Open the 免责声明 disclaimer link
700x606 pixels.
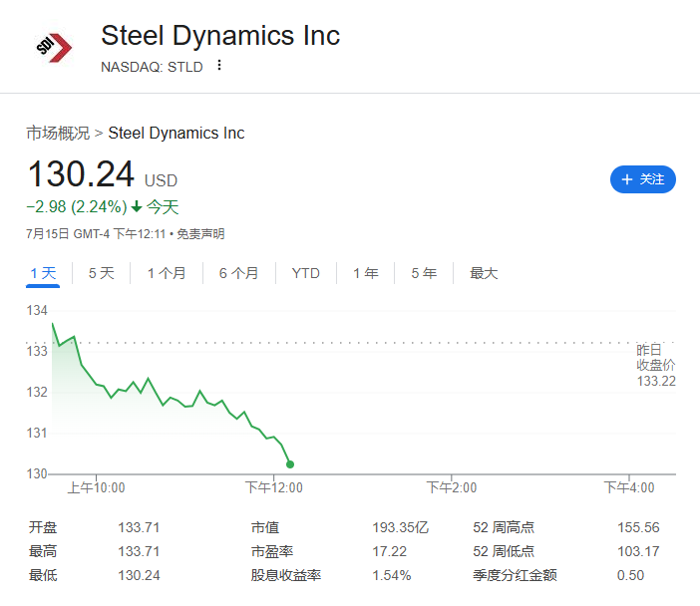click(x=200, y=234)
